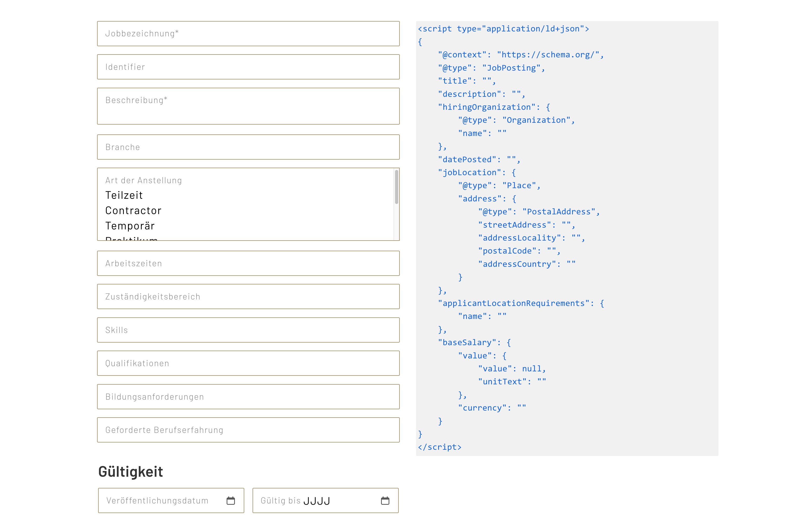
Task: Select Teilzeit in Art der Anstellung
Action: [x=124, y=195]
